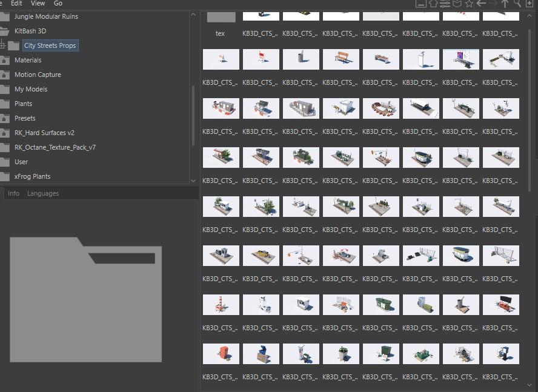This screenshot has width=538, height=392.
Task: Select RK_Octane_Texture_Pack_v7 entry
Action: (x=55, y=147)
